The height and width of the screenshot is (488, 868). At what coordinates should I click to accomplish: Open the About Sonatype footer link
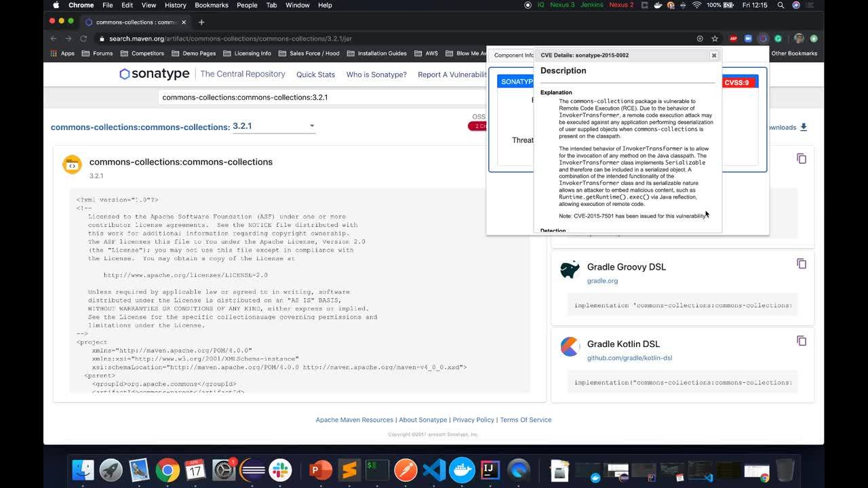point(423,420)
